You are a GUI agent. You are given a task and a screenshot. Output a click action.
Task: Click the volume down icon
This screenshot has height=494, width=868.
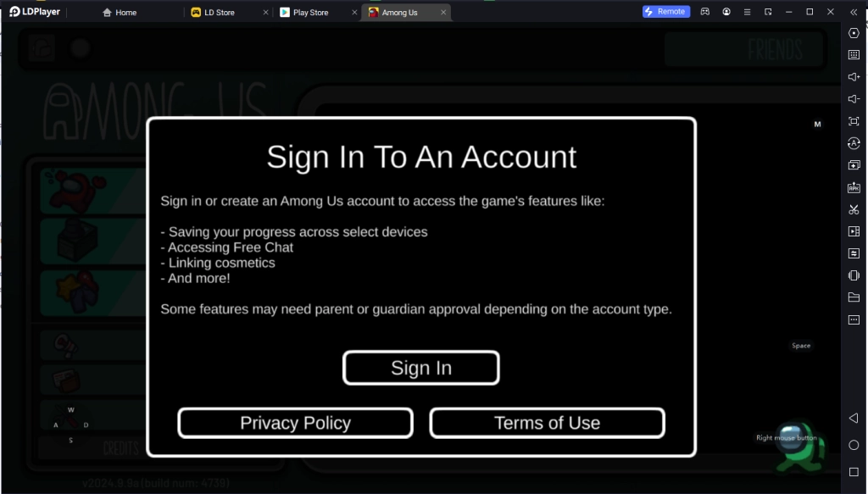coord(854,99)
